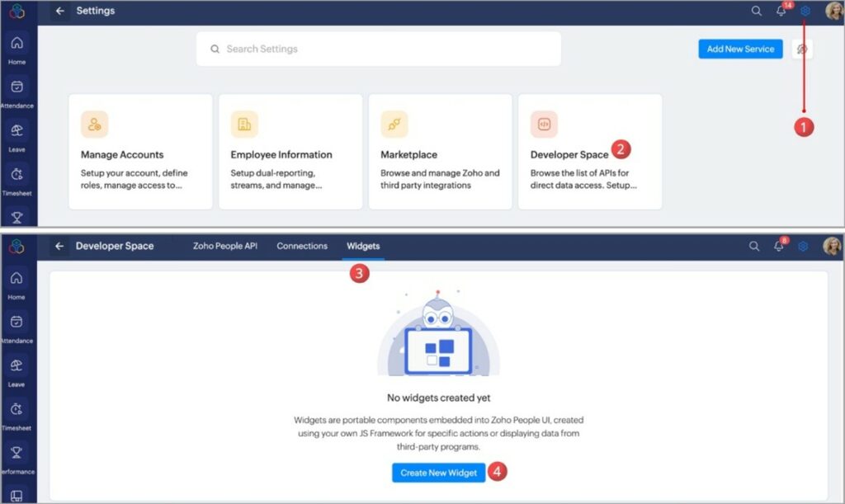Select the Employee Information card
The width and height of the screenshot is (845, 504).
coord(290,152)
